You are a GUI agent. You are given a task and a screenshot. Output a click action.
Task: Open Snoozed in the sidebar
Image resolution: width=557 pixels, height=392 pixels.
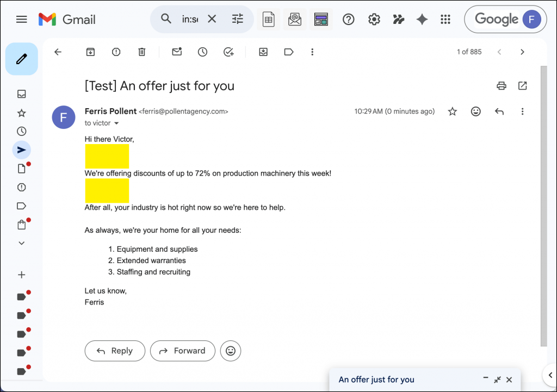coord(22,132)
